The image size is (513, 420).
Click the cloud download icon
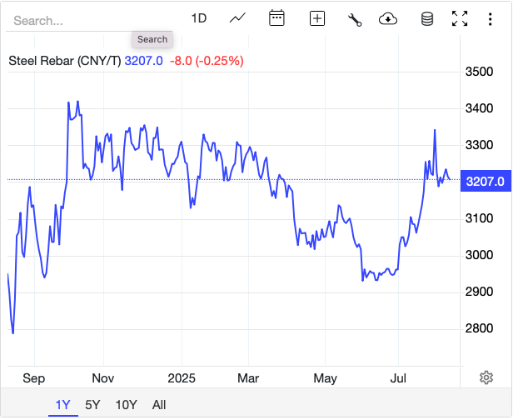coord(387,18)
